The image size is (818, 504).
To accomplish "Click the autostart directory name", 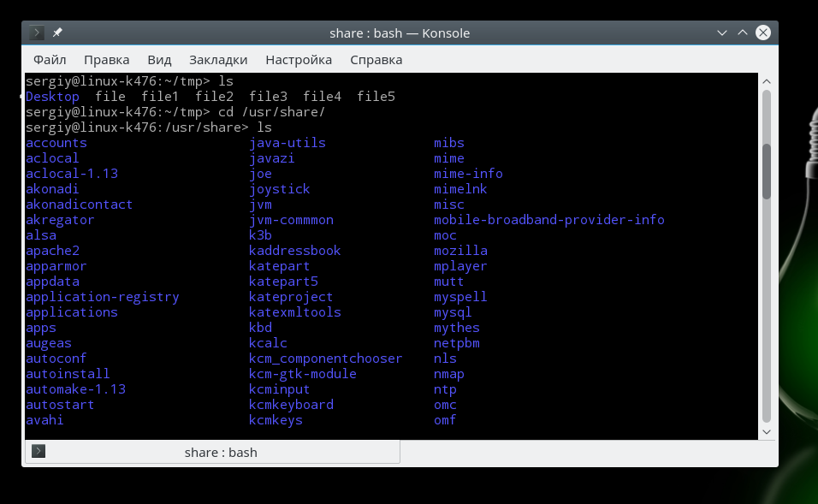I will coord(60,405).
